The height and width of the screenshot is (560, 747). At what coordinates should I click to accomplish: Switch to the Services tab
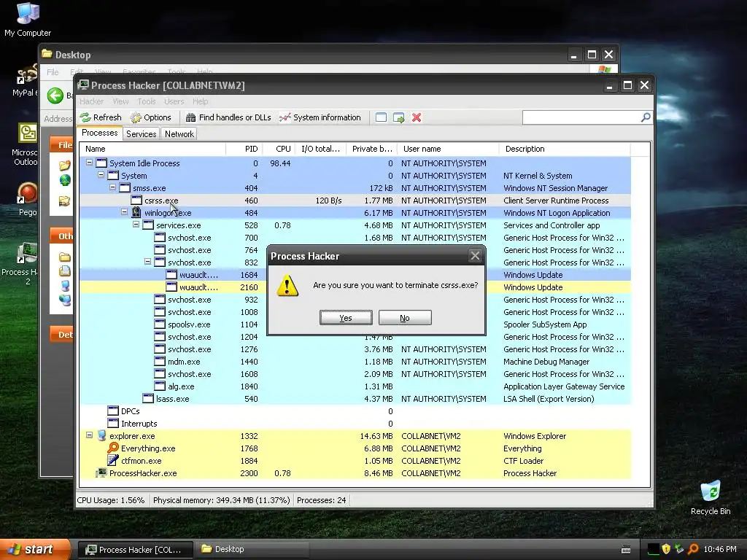(x=141, y=134)
